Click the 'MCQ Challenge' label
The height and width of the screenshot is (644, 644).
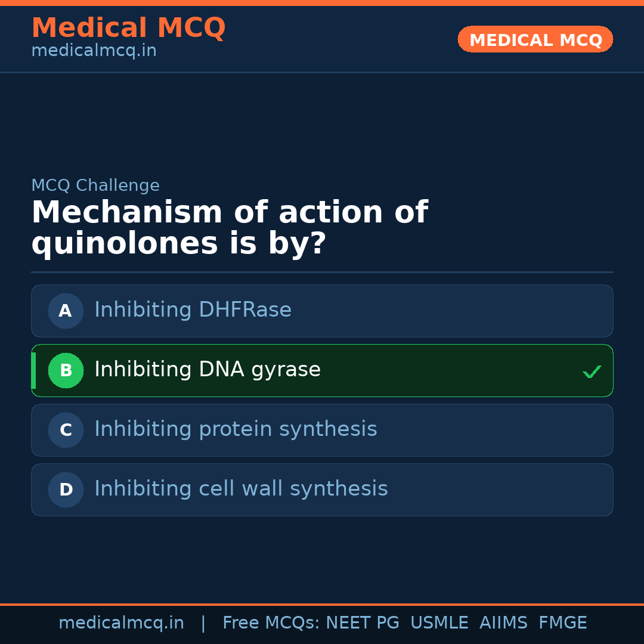tap(95, 185)
